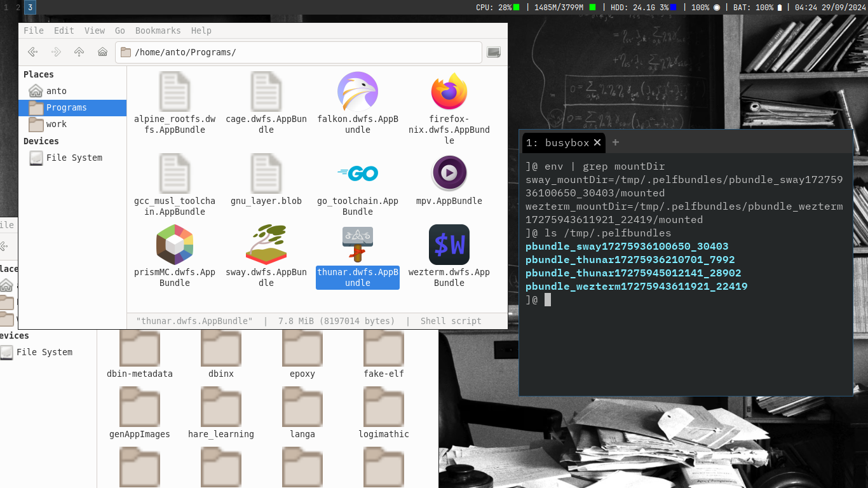The height and width of the screenshot is (488, 868).
Task: Click pbundle_sway17275936100650_30403 in terminal
Action: click(x=627, y=247)
